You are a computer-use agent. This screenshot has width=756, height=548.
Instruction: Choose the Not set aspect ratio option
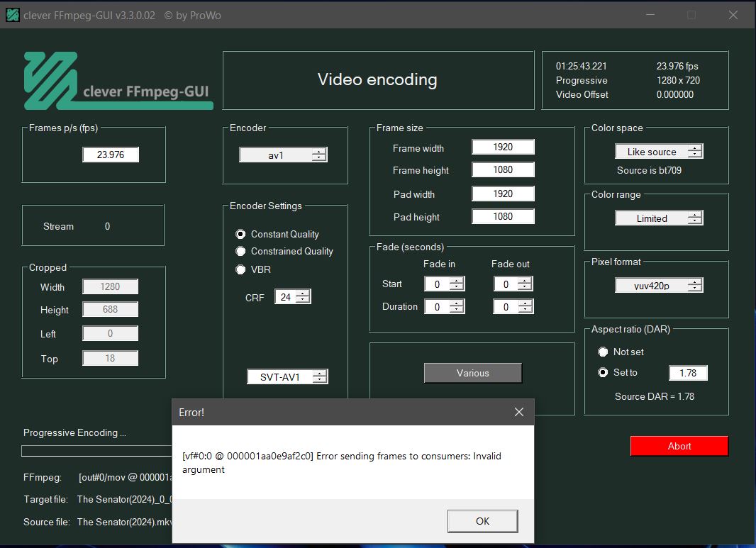[603, 352]
